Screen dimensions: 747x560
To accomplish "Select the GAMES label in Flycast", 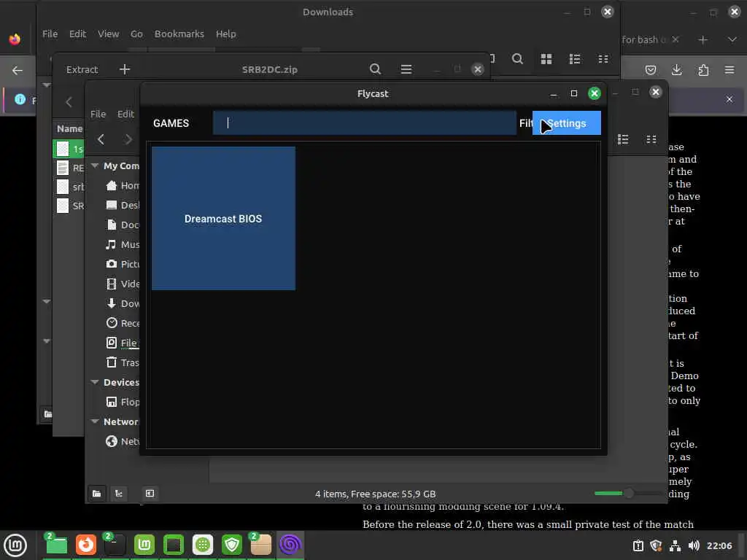I will point(171,123).
